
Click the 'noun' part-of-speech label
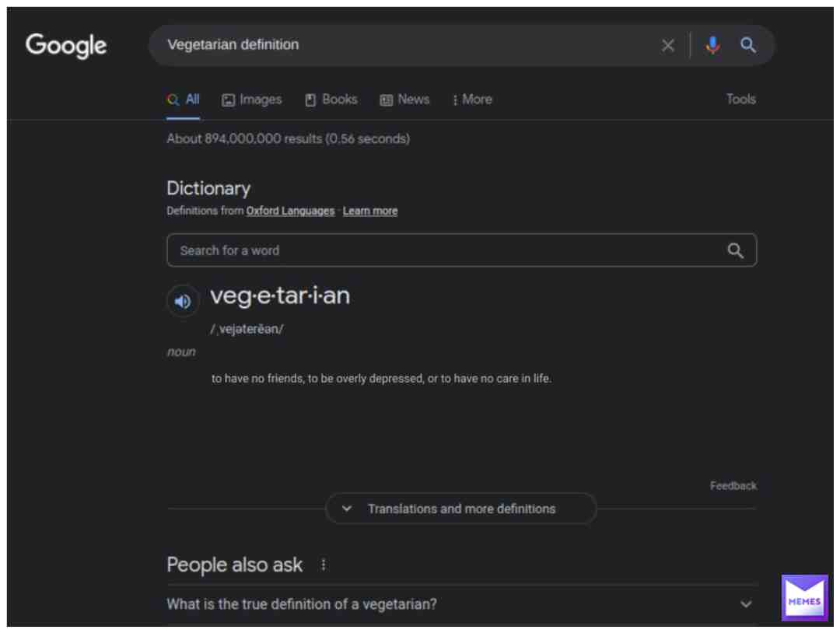pyautogui.click(x=181, y=351)
